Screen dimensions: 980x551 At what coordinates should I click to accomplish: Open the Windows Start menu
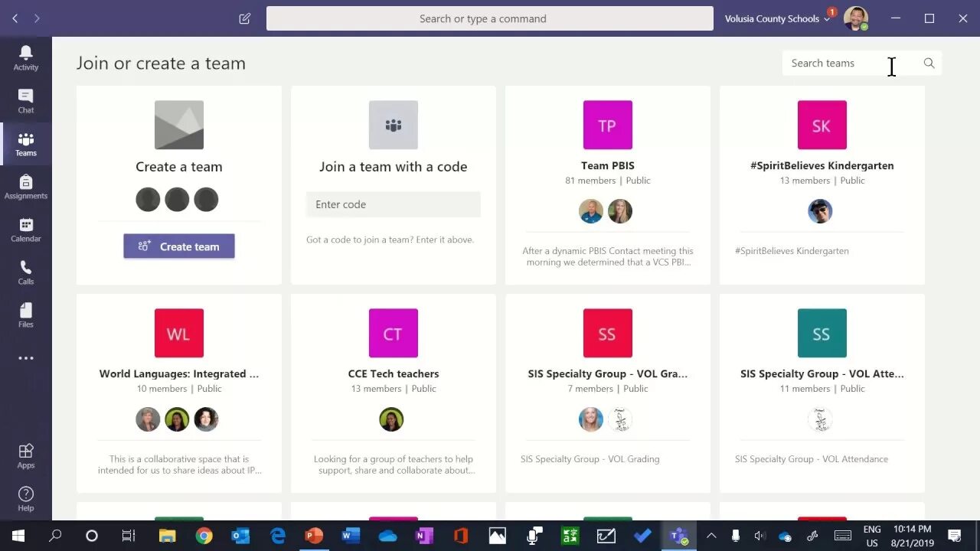[x=18, y=536]
